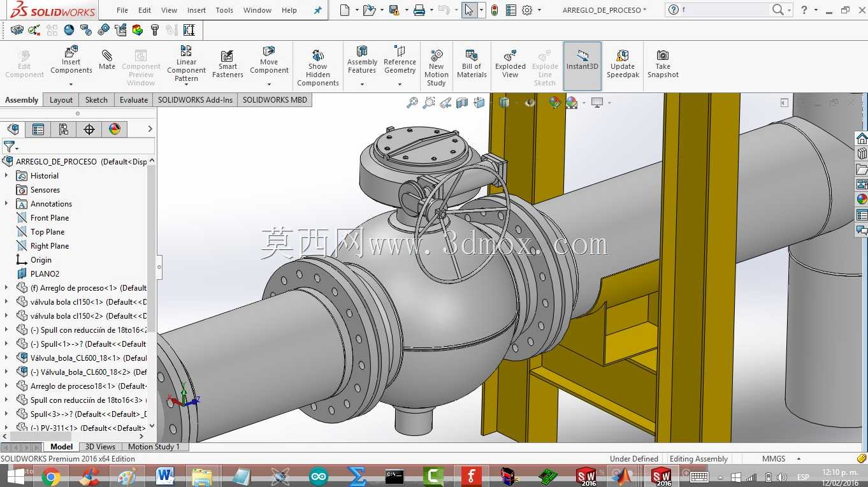Switch to the Sketch tab
868x487 pixels.
click(96, 99)
